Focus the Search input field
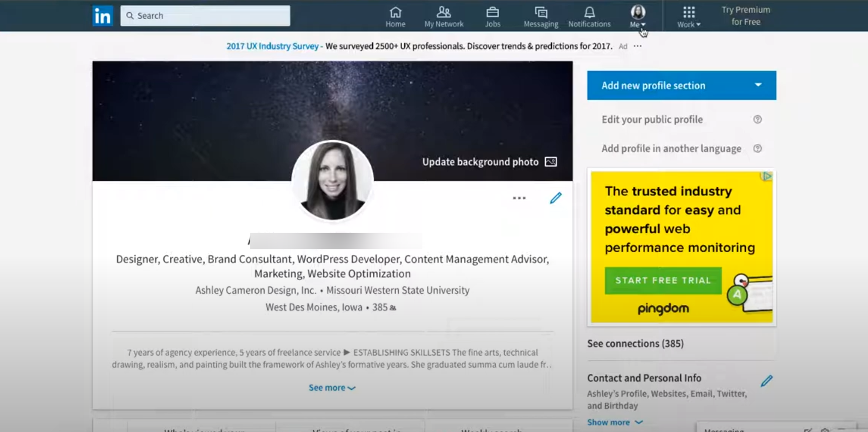 click(205, 16)
